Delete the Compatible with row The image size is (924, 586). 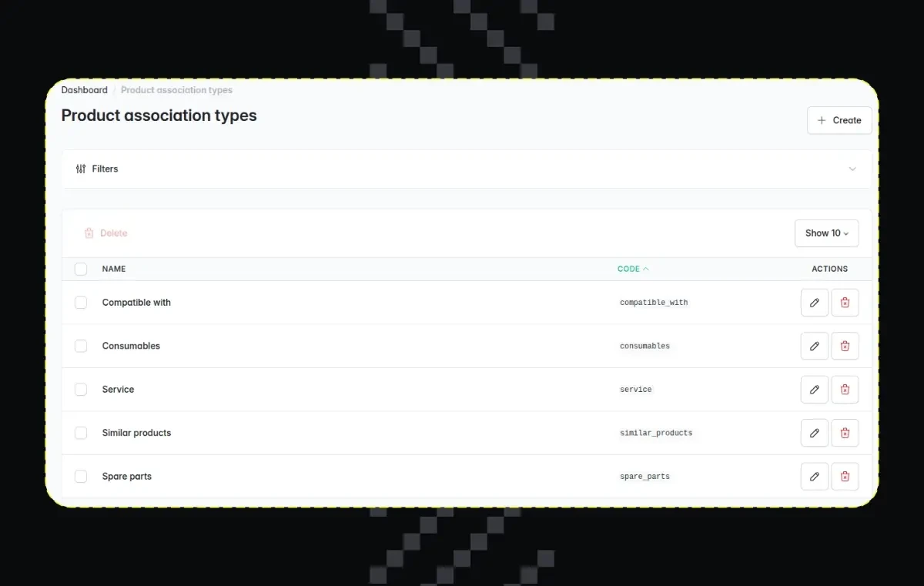point(845,303)
